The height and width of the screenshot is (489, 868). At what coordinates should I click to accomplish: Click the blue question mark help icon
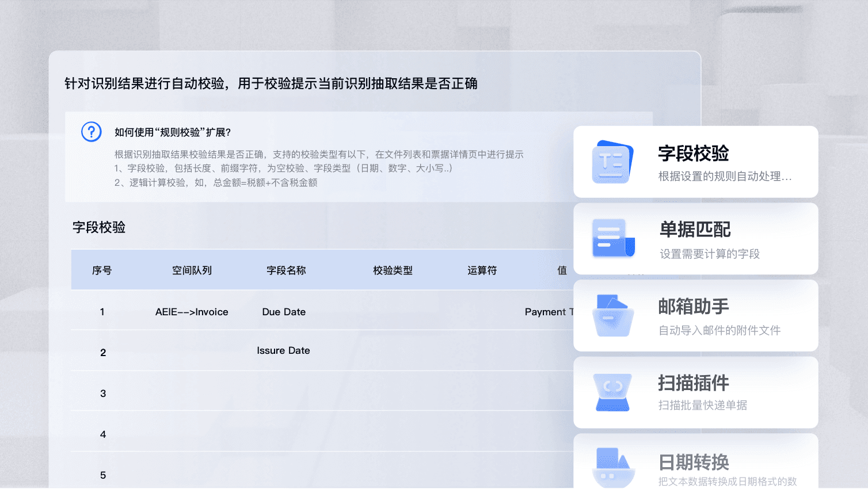click(92, 132)
